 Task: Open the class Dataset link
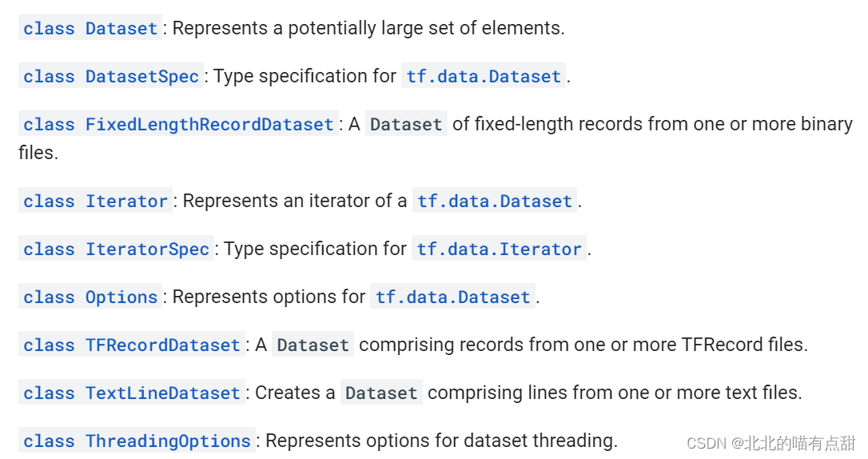point(90,28)
